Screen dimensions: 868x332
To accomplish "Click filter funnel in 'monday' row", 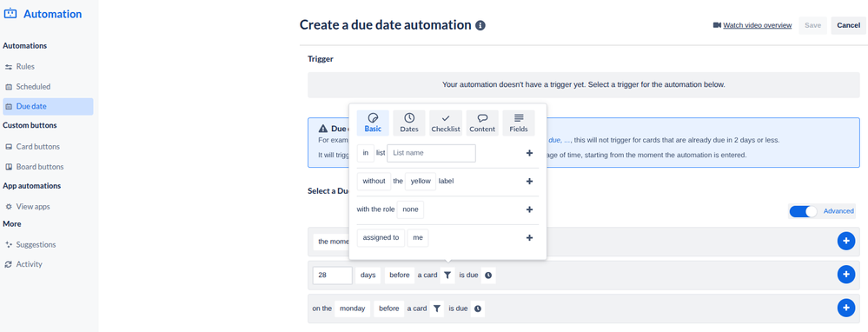I will tap(437, 309).
